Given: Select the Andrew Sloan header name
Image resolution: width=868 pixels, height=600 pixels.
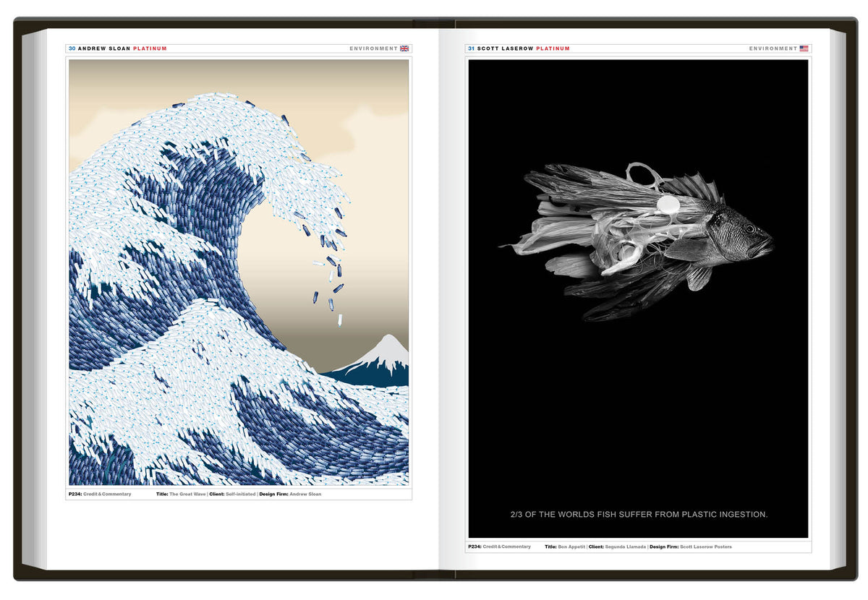Looking at the screenshot, I should (103, 48).
